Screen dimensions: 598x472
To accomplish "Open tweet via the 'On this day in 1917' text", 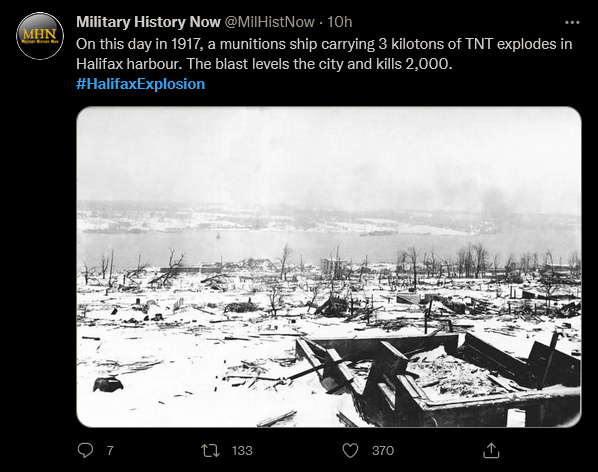I will 139,44.
